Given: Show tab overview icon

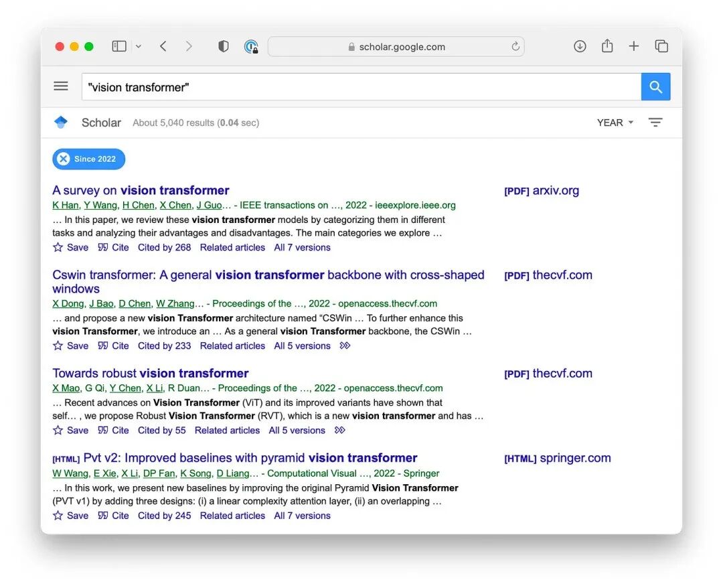Looking at the screenshot, I should (x=661, y=46).
